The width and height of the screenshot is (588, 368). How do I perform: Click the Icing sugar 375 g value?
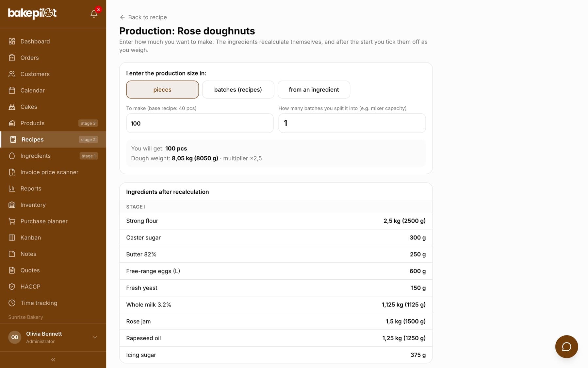click(418, 355)
